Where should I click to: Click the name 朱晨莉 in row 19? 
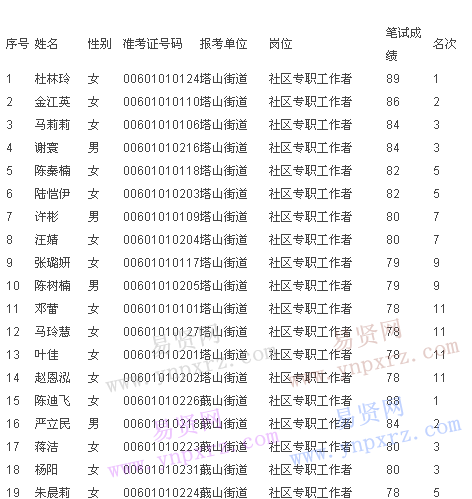52,493
